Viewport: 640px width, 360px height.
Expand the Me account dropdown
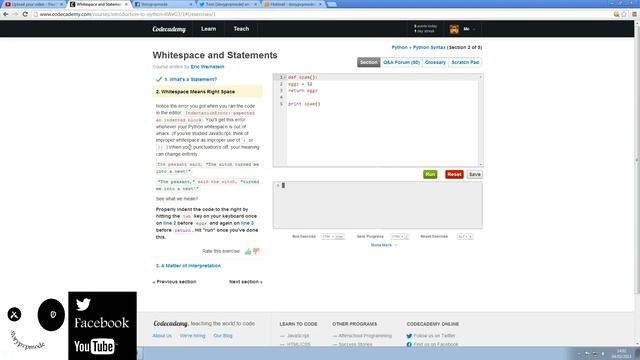[469, 29]
